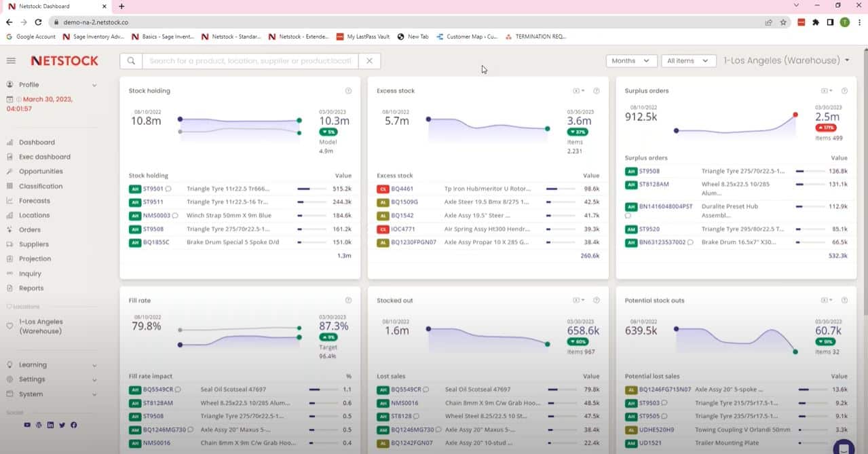This screenshot has width=868, height=454.
Task: Open the LinkedIn social icon
Action: click(x=51, y=425)
